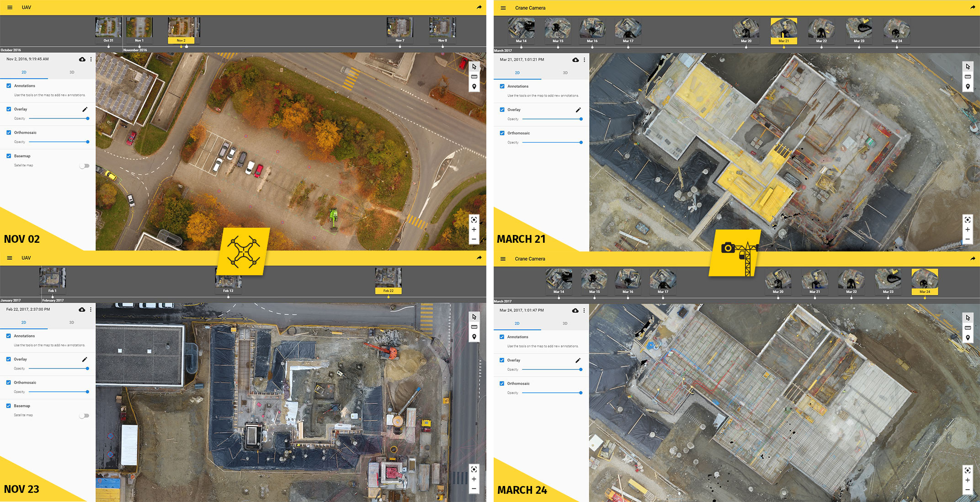Select pointer cursor tool on Mar 24 map

click(x=968, y=318)
